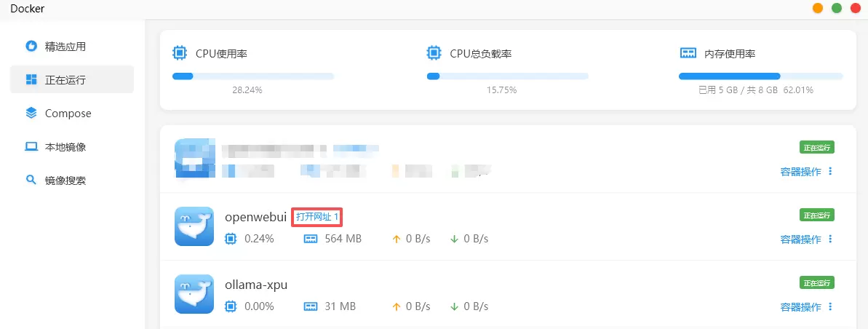
Task: Open three-dot menu for openwebui container
Action: pyautogui.click(x=830, y=239)
